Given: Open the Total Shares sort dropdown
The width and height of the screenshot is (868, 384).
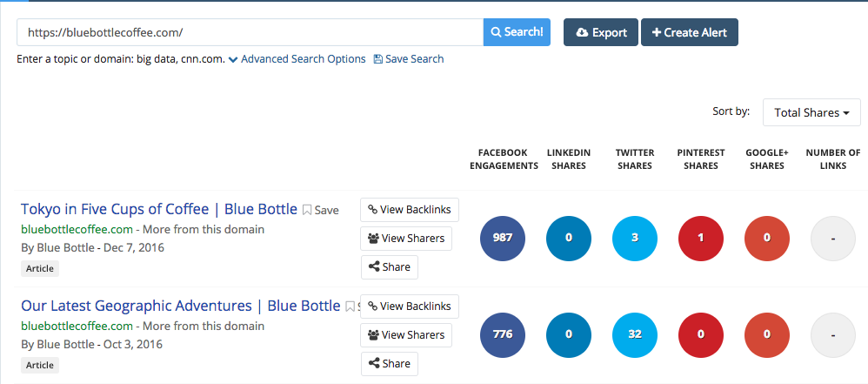Looking at the screenshot, I should [811, 112].
